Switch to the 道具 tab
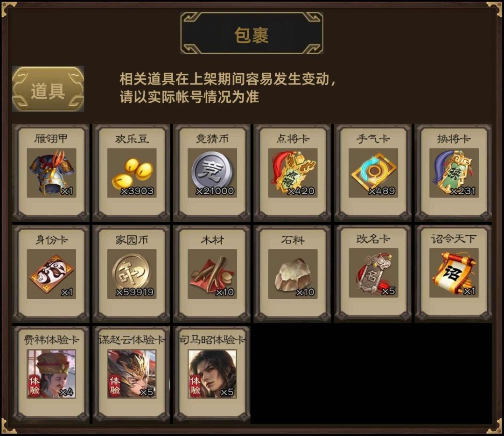504x436 pixels. point(48,89)
